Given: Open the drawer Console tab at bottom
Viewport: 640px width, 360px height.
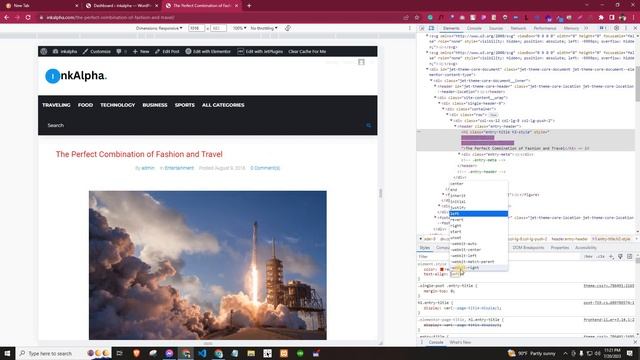Looking at the screenshot, I should 436,342.
